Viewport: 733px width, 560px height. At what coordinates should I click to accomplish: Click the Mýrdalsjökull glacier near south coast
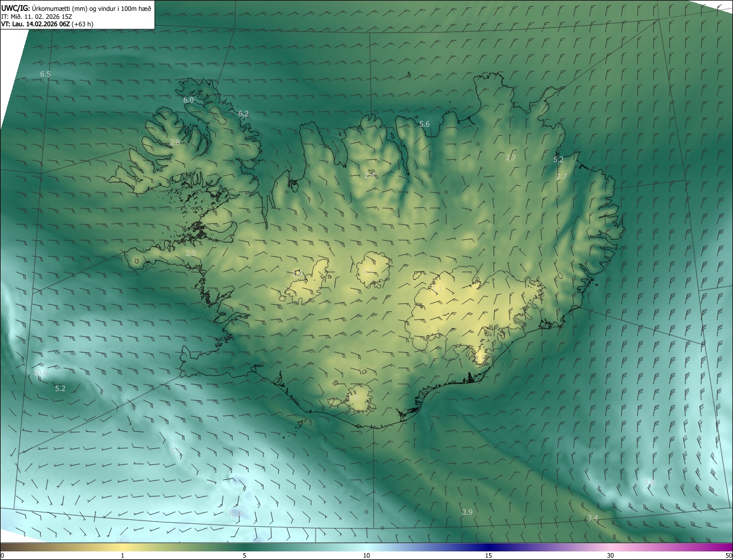(361, 399)
